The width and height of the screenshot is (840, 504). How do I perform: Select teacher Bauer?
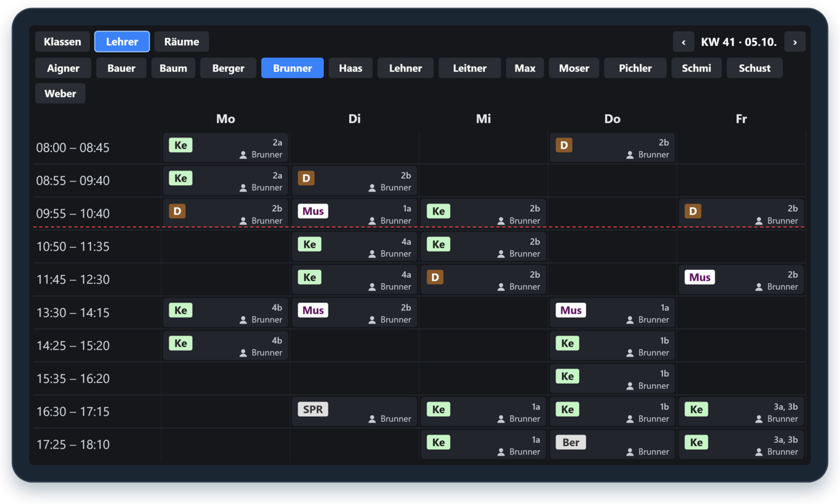coord(122,68)
